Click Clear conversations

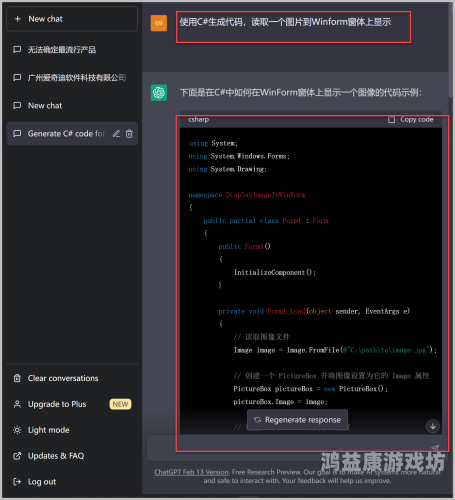click(x=72, y=378)
